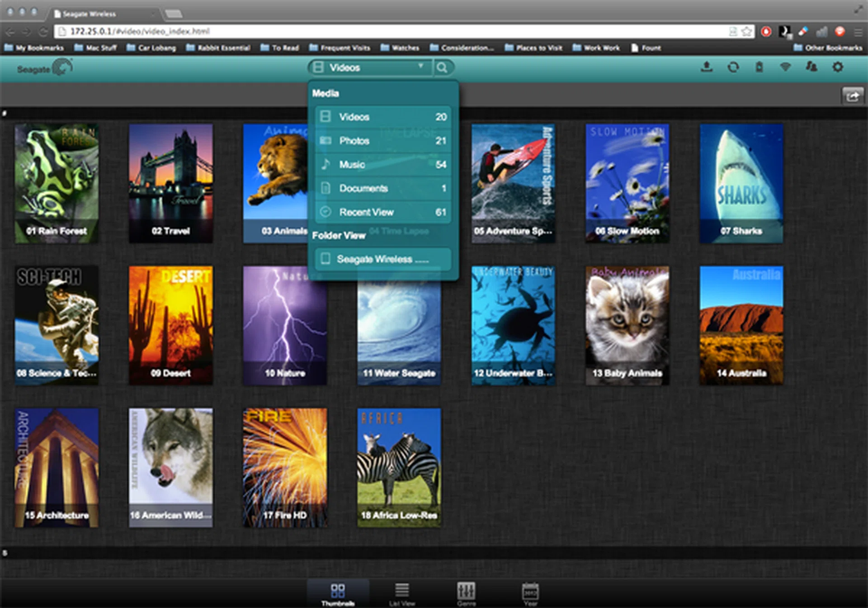Switch to the Year view tab
Image resolution: width=868 pixels, height=608 pixels.
click(x=530, y=593)
